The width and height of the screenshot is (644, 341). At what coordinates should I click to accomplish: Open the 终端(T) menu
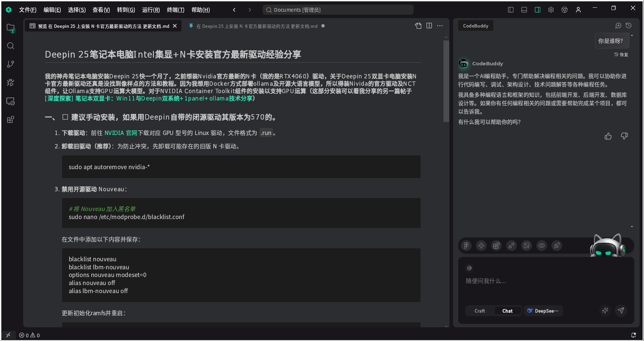(x=175, y=10)
